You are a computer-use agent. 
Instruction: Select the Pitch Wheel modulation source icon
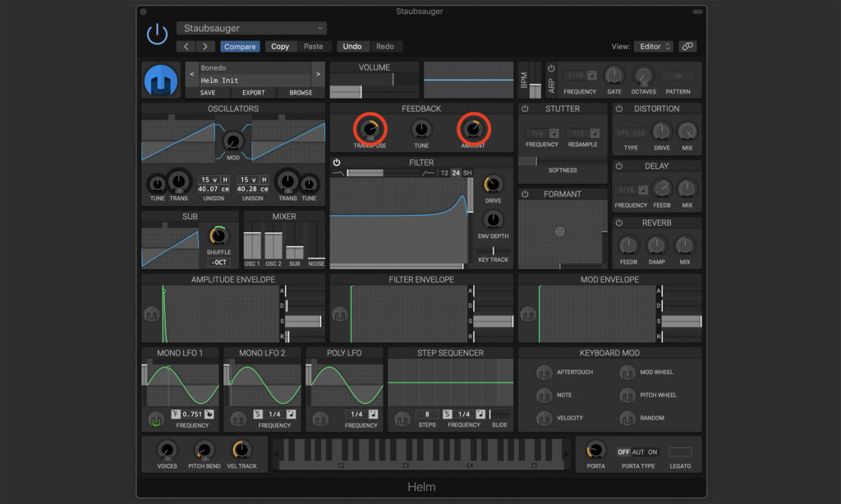627,396
